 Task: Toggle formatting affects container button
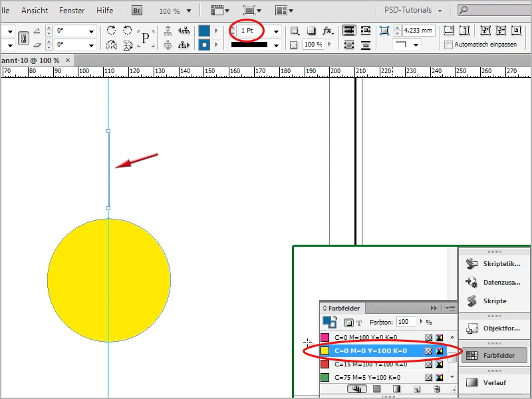[348, 323]
